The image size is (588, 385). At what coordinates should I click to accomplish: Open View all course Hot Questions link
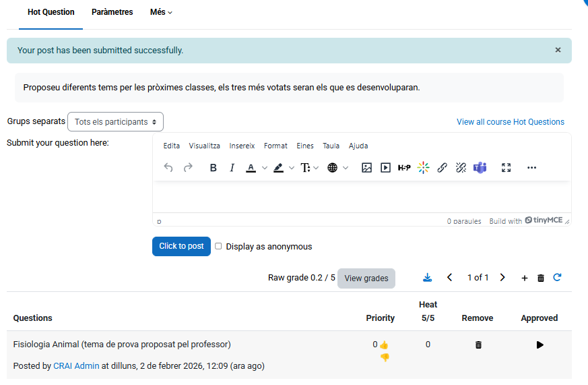click(x=510, y=122)
